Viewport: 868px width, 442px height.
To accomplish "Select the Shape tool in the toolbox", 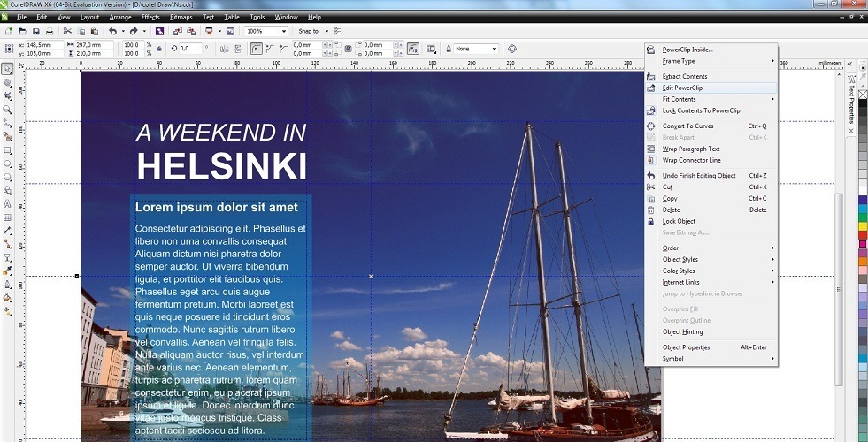I will coord(7,82).
